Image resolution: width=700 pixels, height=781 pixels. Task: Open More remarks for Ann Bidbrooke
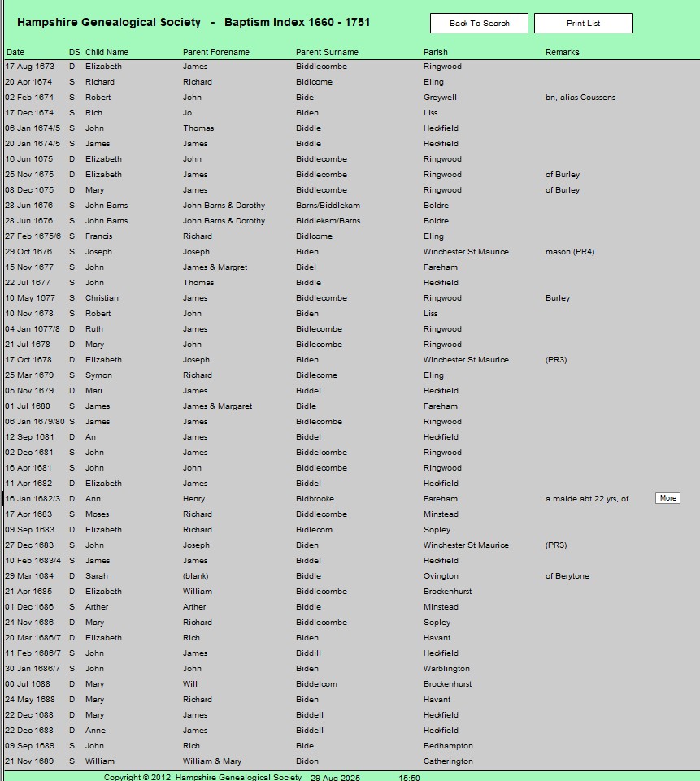coord(667,498)
